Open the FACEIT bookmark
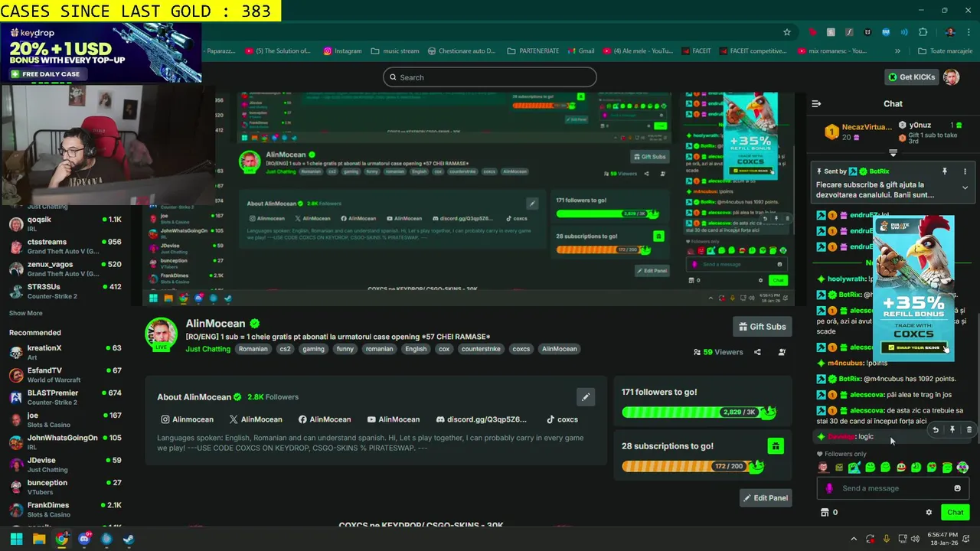The height and width of the screenshot is (551, 980). 695,51
